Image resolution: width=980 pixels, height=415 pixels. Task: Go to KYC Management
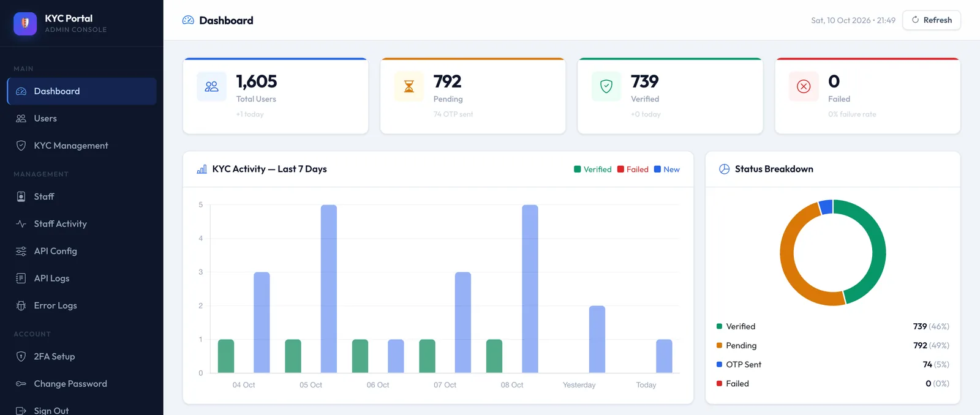(82, 146)
